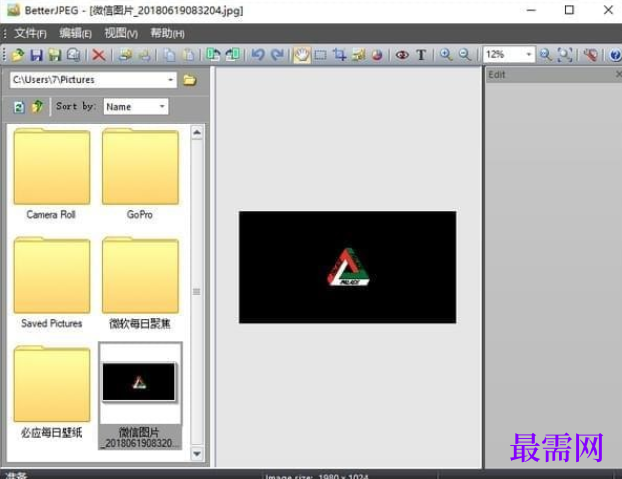
Task: Click the Refresh folder icon
Action: pyautogui.click(x=19, y=107)
